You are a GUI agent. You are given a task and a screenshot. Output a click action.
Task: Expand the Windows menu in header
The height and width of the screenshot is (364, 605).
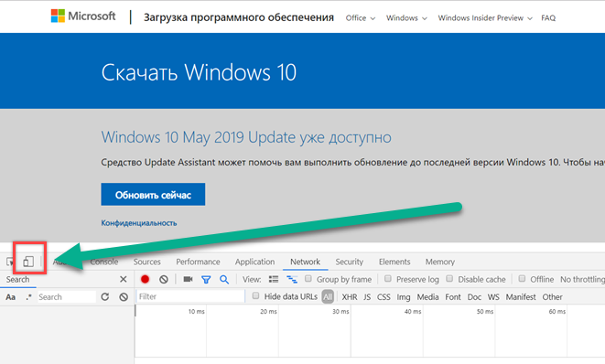coord(406,18)
